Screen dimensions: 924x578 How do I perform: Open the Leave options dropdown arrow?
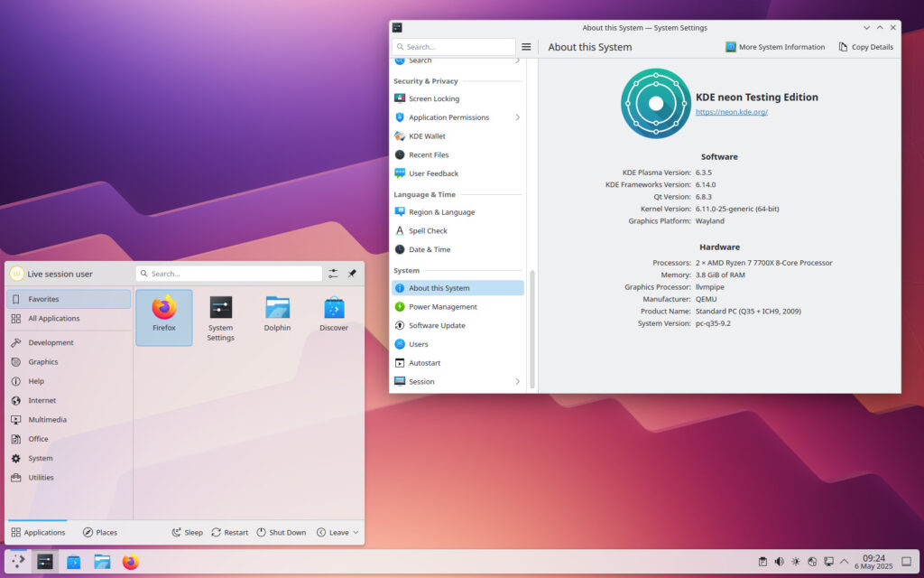356,533
